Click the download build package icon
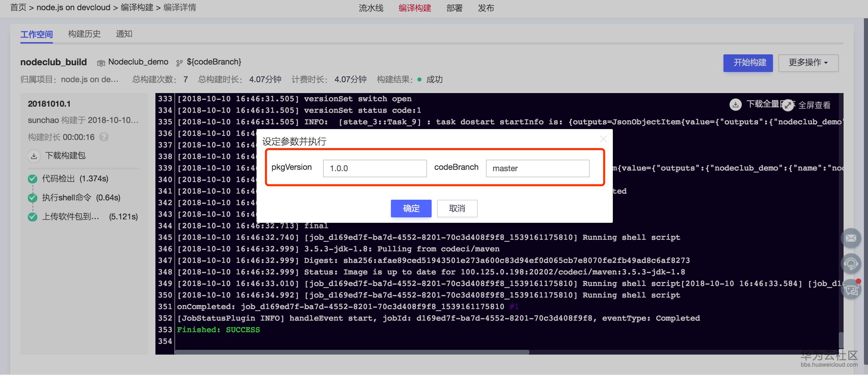 pos(34,156)
